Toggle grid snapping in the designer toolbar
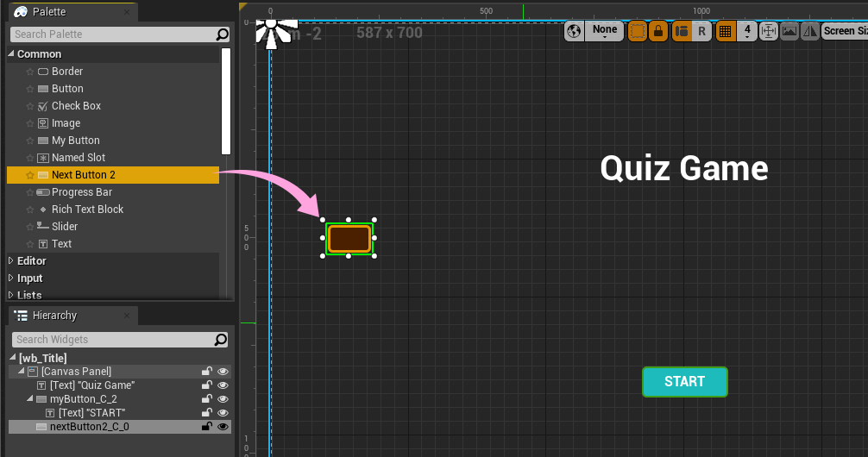Screen dimensions: 868x457 point(725,31)
